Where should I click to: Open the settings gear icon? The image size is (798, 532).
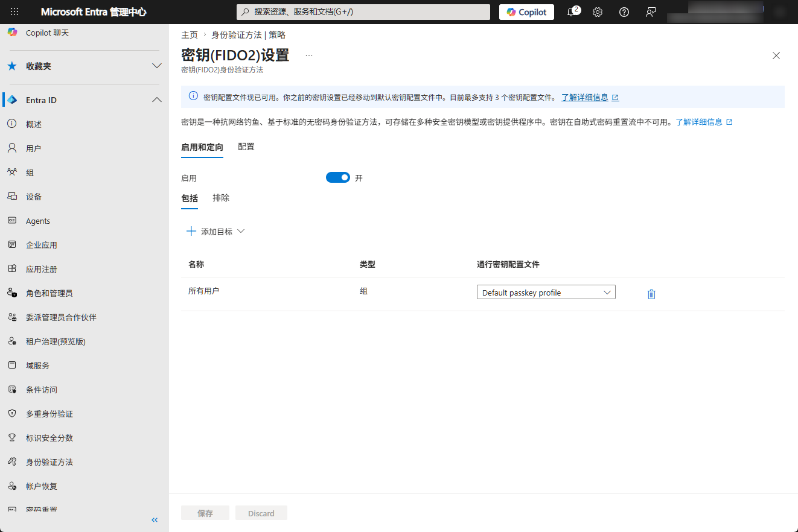[598, 12]
